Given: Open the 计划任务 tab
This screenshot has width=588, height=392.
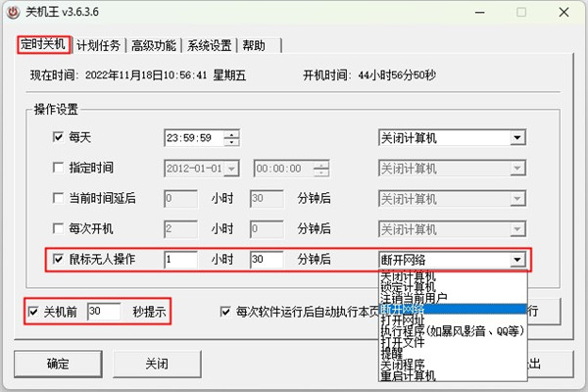Looking at the screenshot, I should pyautogui.click(x=98, y=46).
